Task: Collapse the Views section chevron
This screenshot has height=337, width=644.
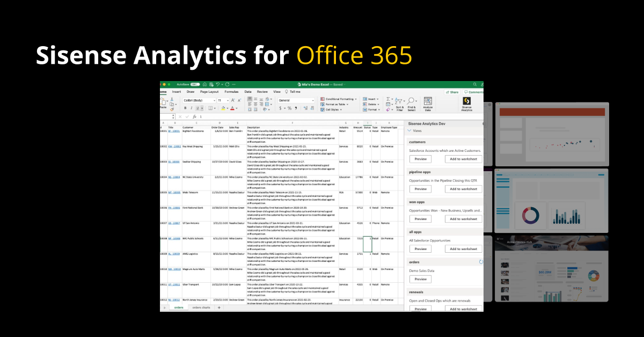Action: click(x=410, y=130)
